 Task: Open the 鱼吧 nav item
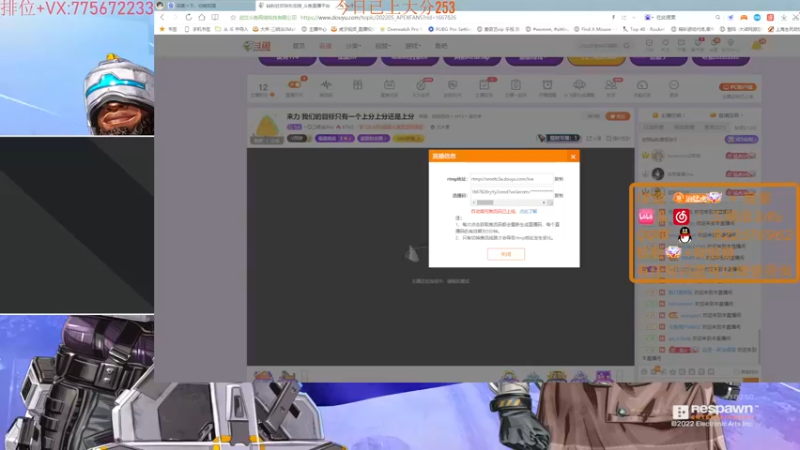click(441, 46)
